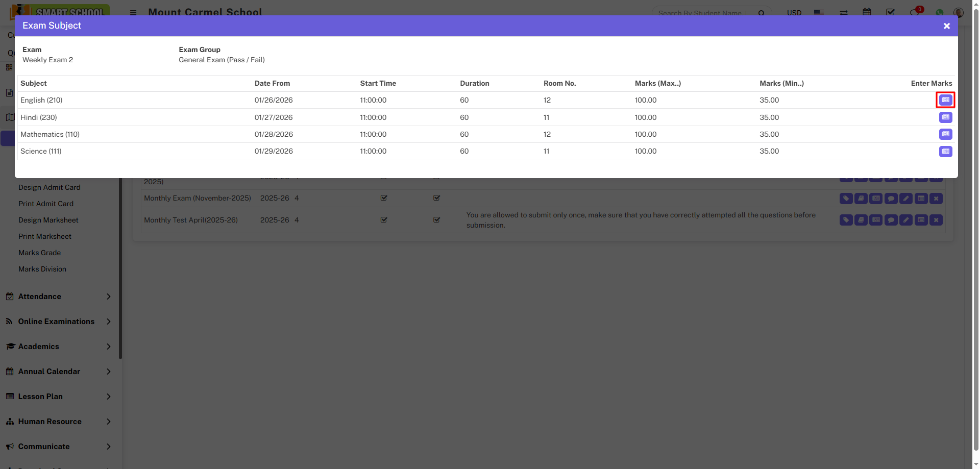
Task: Open Enter Marks for English (210)
Action: click(945, 100)
